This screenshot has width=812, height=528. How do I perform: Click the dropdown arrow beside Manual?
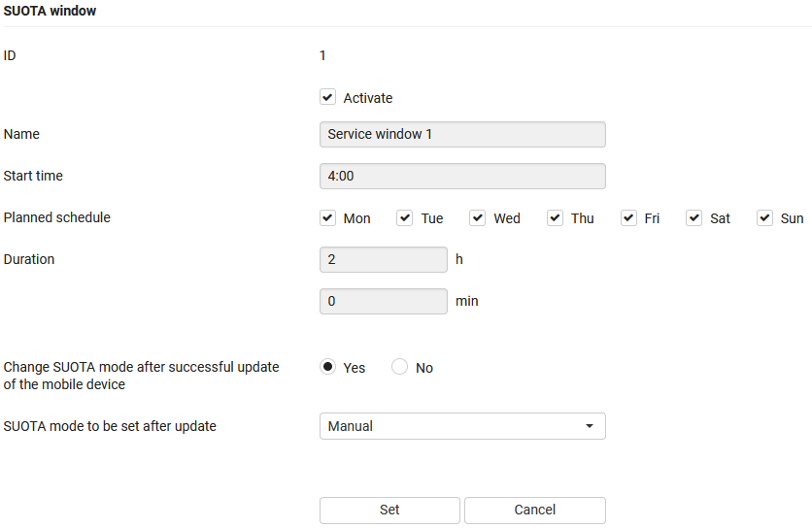tap(589, 426)
